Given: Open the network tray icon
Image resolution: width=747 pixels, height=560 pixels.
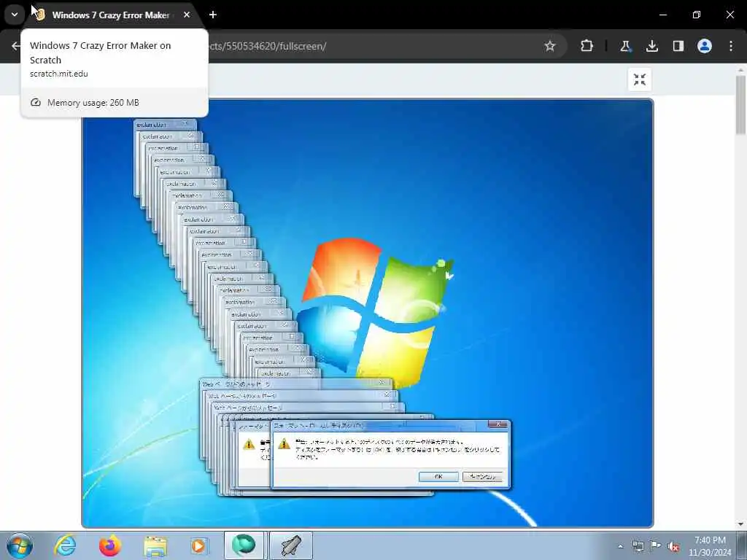Looking at the screenshot, I should (x=638, y=546).
